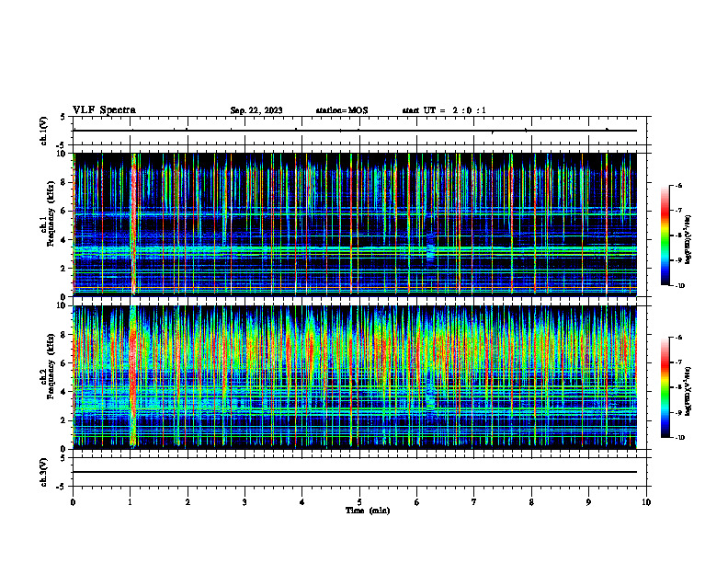Click time axis tick label "0"
The image size is (728, 563).
tap(73, 502)
